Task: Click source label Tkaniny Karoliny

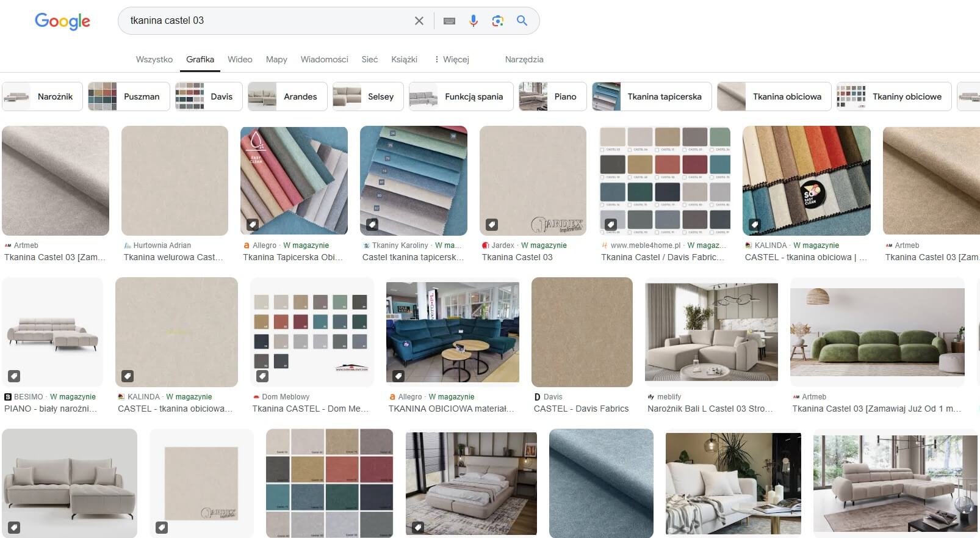Action: pos(400,245)
